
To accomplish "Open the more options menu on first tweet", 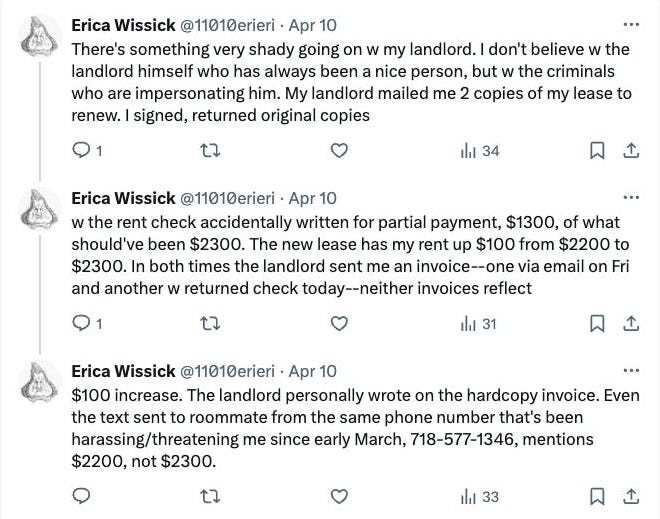I will [x=631, y=24].
